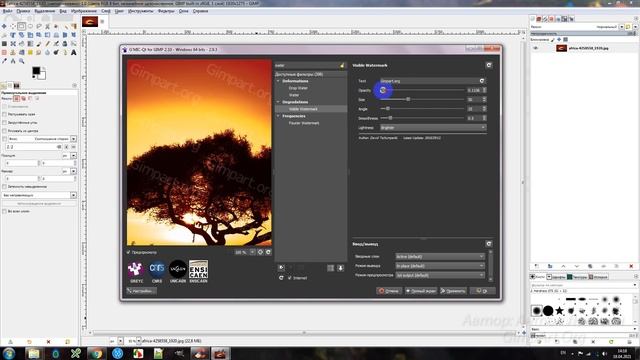Image resolution: width=640 pixels, height=360 pixels.
Task: Collapse the Frequencies filter group
Action: click(x=278, y=116)
